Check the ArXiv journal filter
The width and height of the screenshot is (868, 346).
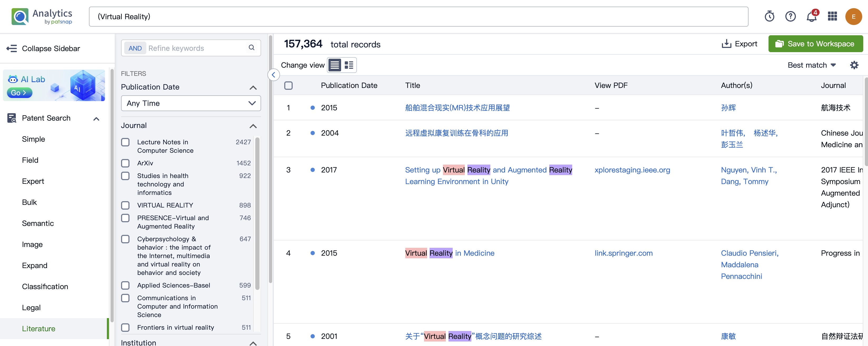125,163
